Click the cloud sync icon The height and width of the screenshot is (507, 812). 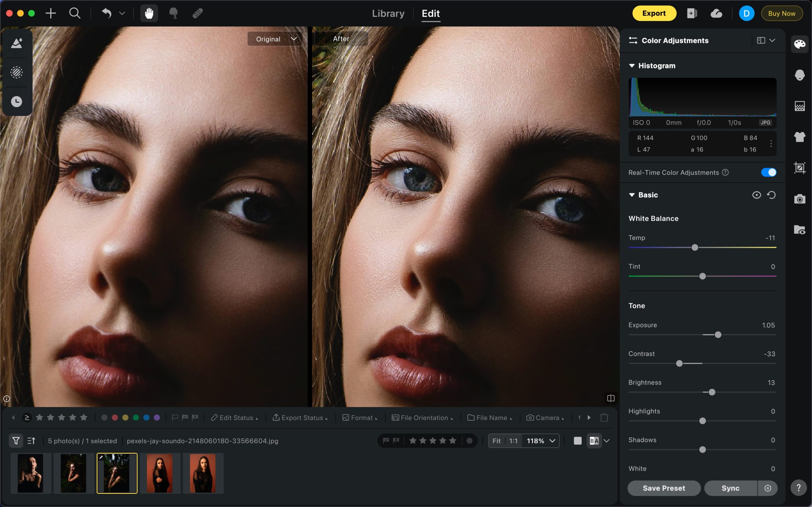click(x=716, y=13)
